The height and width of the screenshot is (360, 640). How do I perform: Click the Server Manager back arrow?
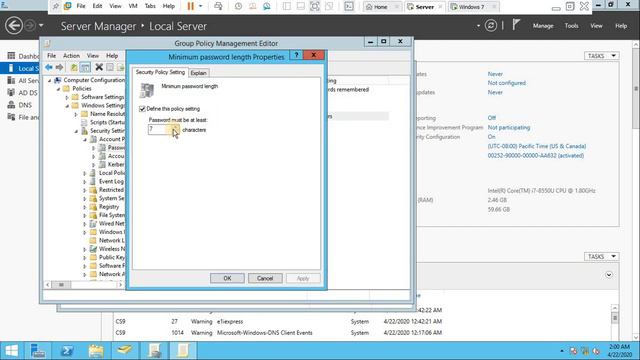[14, 26]
